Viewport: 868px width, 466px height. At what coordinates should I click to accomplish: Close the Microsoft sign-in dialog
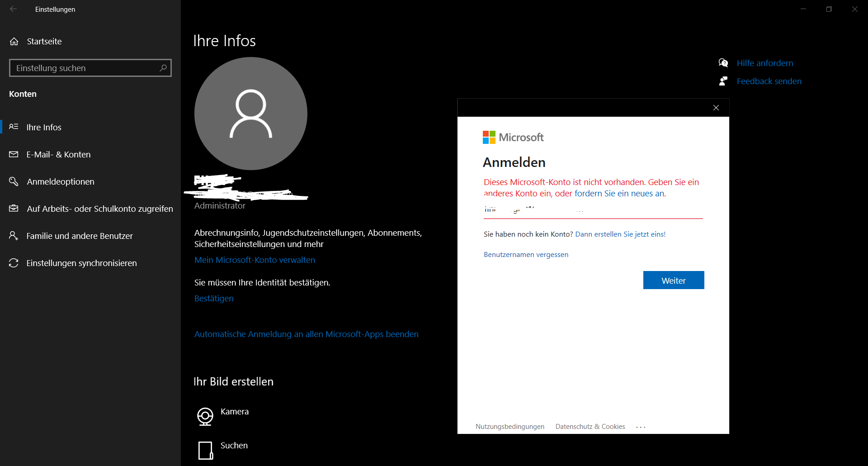point(716,108)
